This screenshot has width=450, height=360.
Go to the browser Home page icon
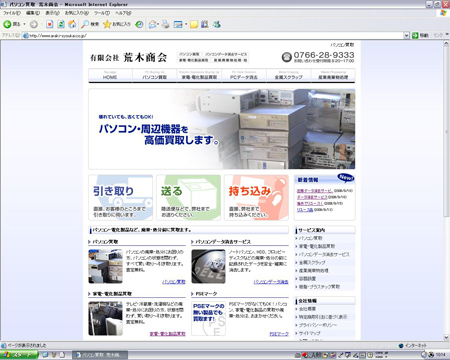[x=72, y=24]
